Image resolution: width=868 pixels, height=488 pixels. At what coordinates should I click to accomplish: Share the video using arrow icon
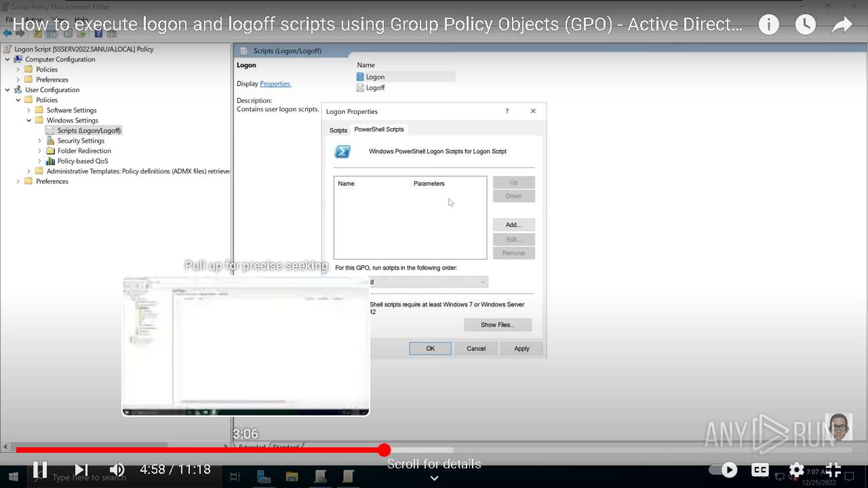click(x=842, y=25)
